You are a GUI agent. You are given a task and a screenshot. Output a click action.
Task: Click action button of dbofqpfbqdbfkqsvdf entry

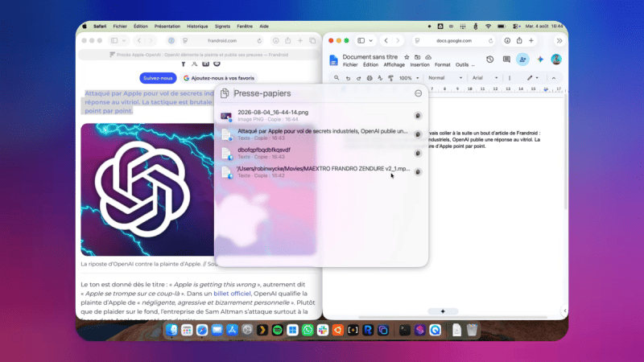(x=418, y=153)
